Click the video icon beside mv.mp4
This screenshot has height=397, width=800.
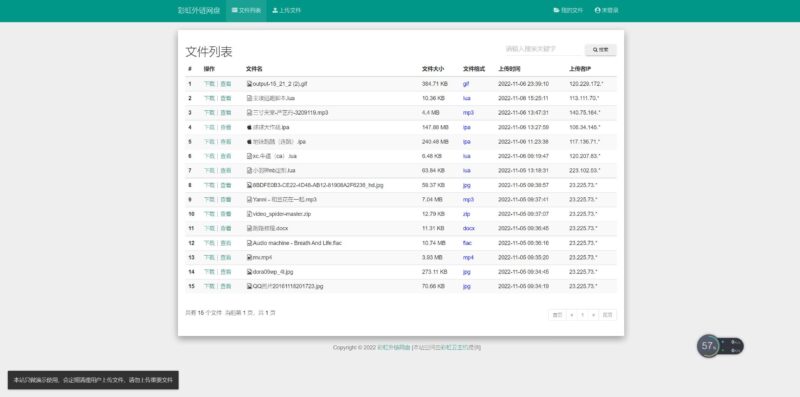(x=249, y=257)
